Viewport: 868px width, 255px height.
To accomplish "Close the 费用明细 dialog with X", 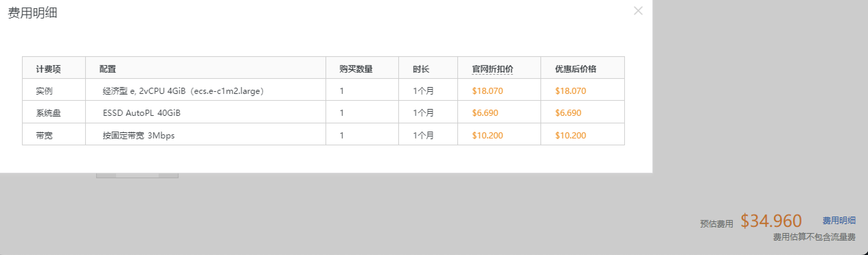I will (x=638, y=11).
